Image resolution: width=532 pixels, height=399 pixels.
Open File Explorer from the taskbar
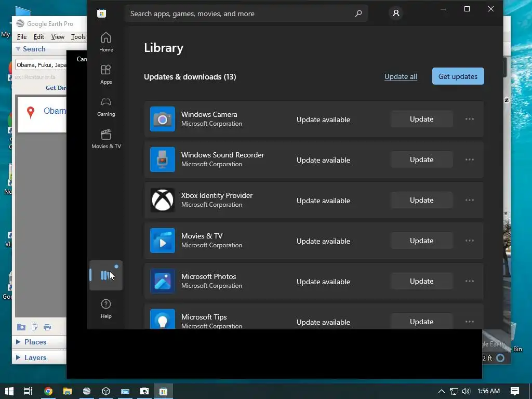coord(68,391)
